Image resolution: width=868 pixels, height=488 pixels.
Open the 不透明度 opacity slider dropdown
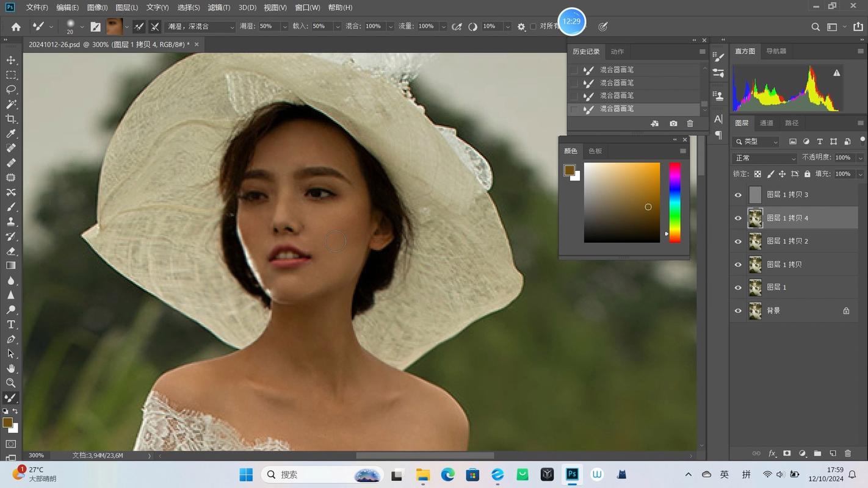click(x=860, y=158)
